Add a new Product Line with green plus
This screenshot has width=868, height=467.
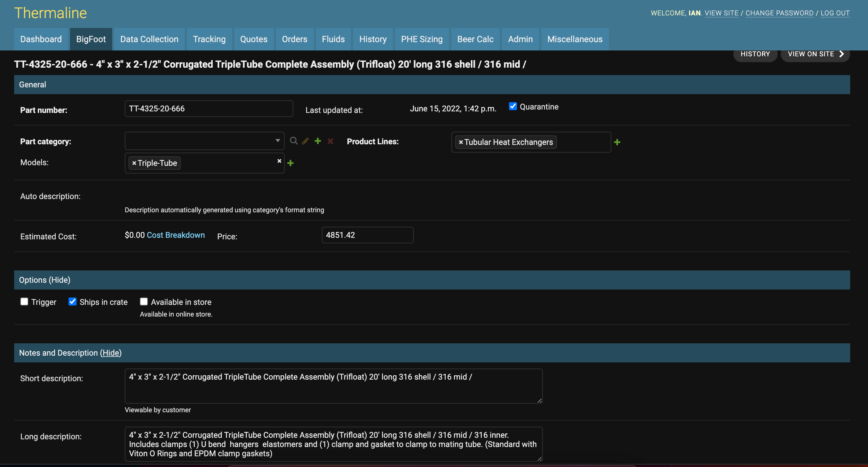[x=617, y=142]
